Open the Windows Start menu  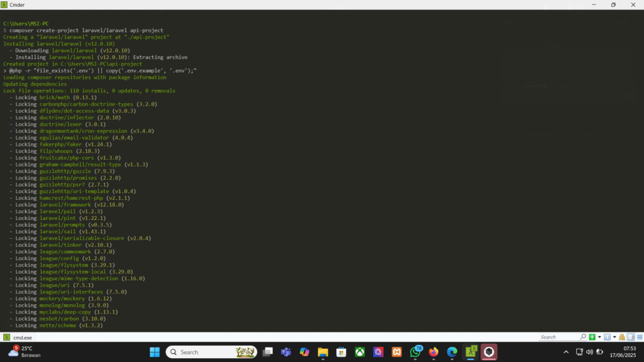point(155,352)
